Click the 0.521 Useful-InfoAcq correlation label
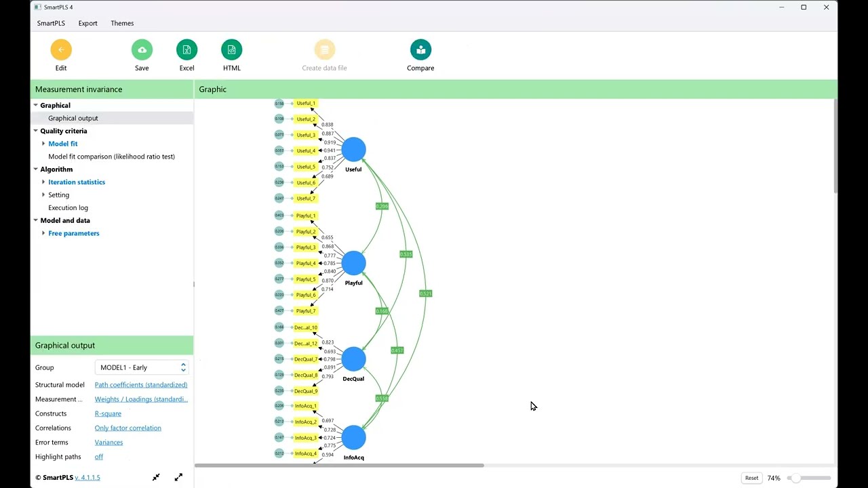Screen dimensions: 868x488 pyautogui.click(x=425, y=293)
